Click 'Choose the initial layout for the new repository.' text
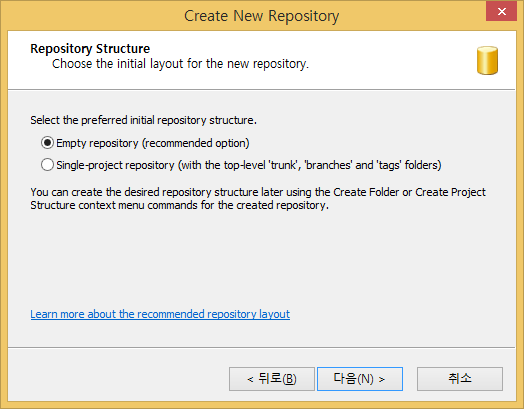This screenshot has width=524, height=409. click(180, 64)
